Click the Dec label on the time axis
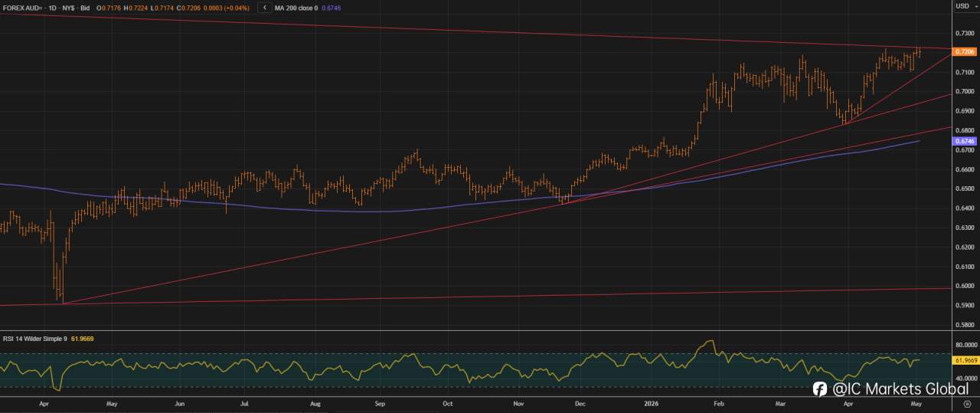 point(580,402)
